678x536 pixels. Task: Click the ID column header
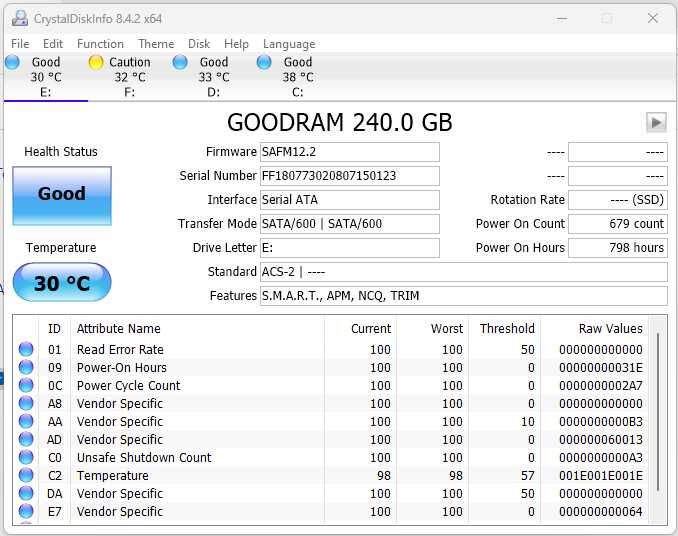(54, 329)
